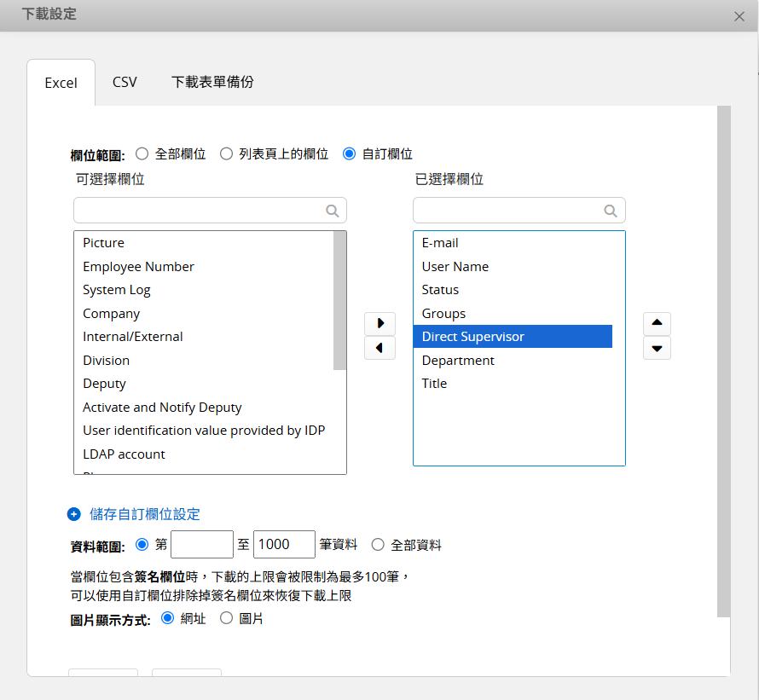Select Company field
This screenshot has height=700, width=759.
[x=204, y=314]
